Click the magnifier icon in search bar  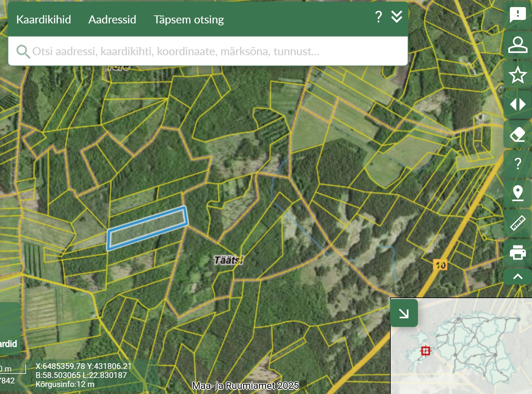pyautogui.click(x=23, y=51)
